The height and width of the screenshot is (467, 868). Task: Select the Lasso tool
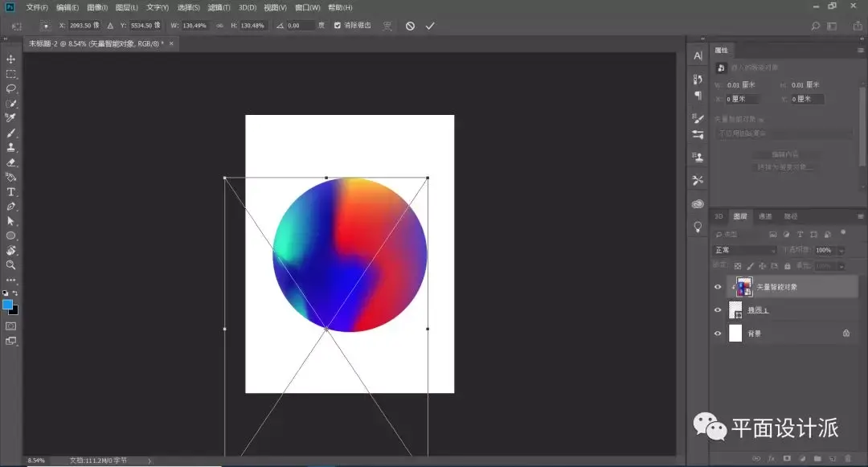click(x=10, y=88)
